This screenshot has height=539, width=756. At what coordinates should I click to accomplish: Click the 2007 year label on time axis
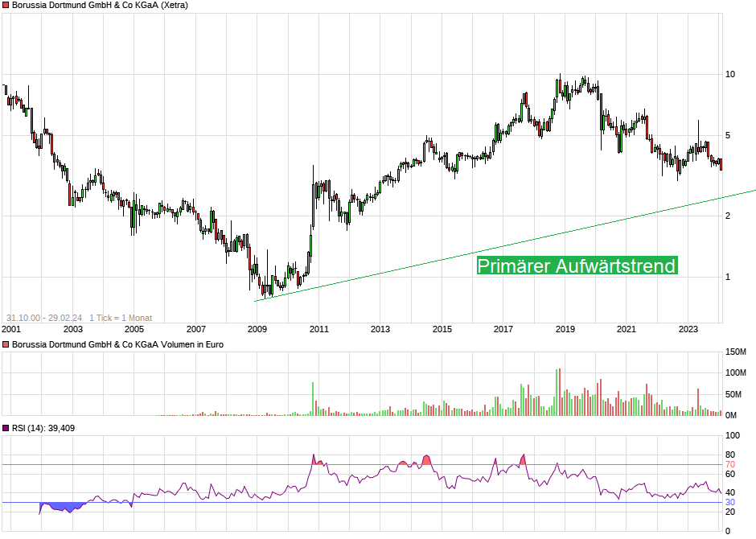pyautogui.click(x=195, y=329)
